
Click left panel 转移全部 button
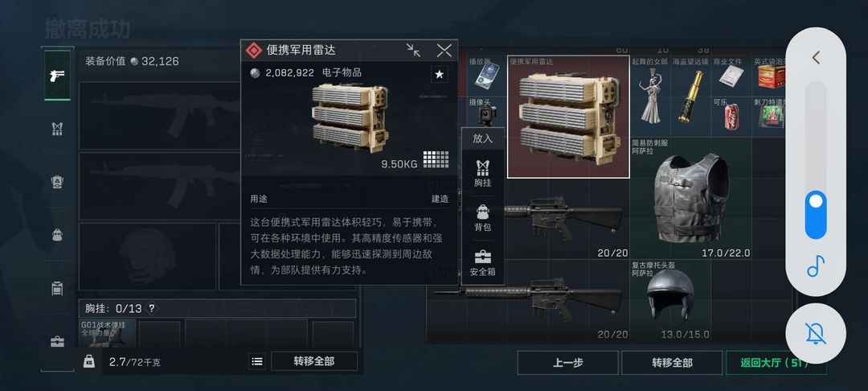click(x=314, y=361)
